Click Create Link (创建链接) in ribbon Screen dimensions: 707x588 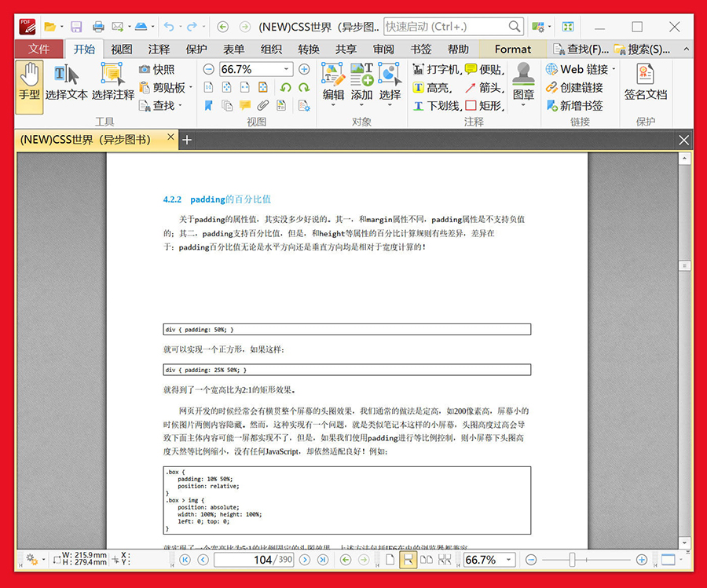pos(574,87)
